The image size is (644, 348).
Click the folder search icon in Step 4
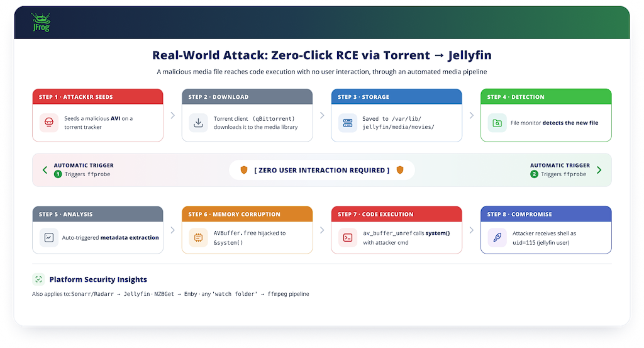497,123
